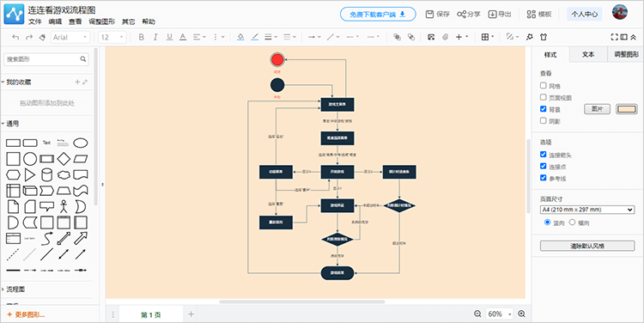The image size is (644, 323).
Task: Open the font size 12 dropdown
Action: click(x=112, y=37)
